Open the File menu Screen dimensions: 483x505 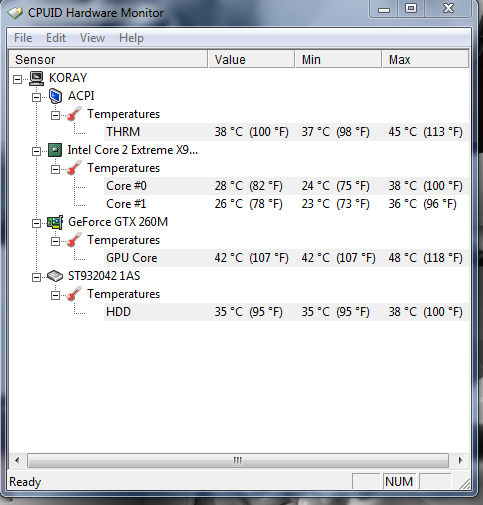coord(23,38)
